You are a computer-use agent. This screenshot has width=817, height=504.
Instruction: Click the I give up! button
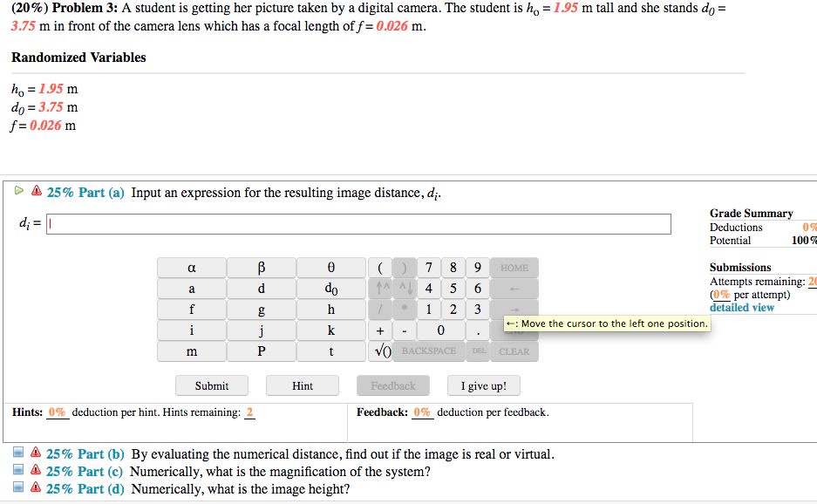pos(483,385)
